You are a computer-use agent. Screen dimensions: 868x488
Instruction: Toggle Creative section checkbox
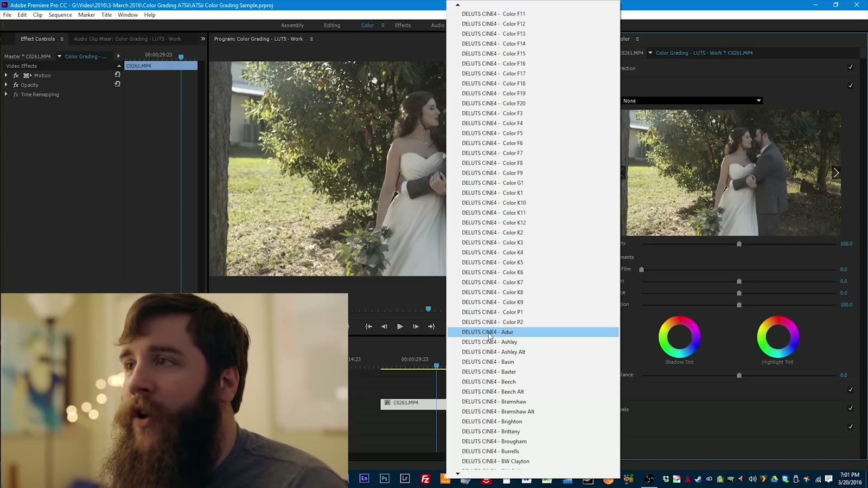[850, 86]
